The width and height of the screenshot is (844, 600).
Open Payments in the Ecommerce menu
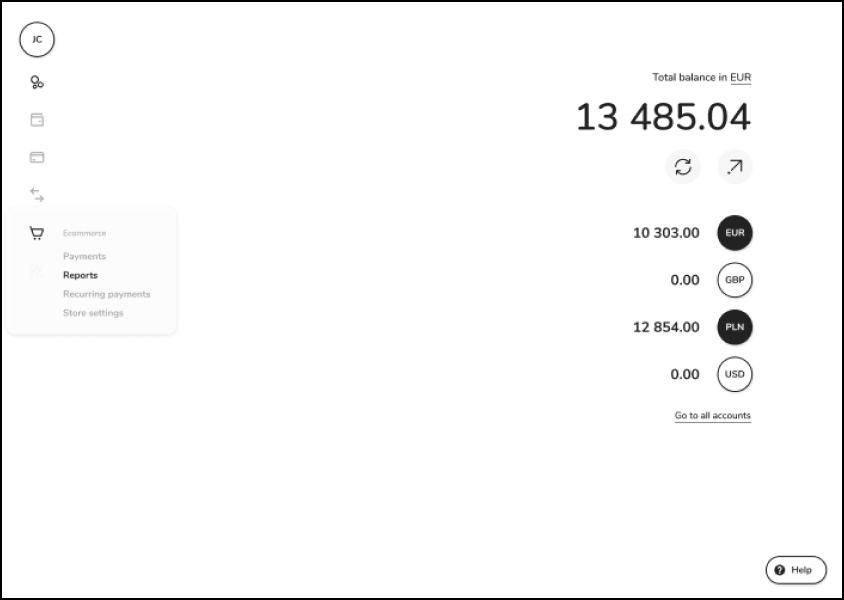click(85, 256)
